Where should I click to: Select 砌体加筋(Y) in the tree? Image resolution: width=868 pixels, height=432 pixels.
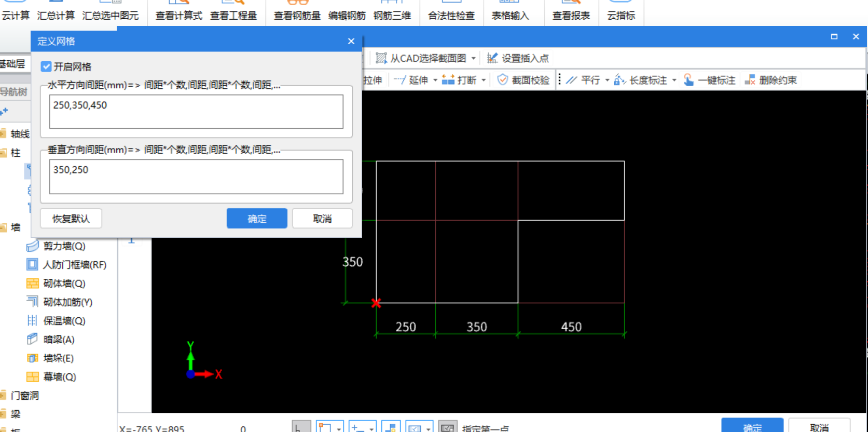pyautogui.click(x=60, y=302)
